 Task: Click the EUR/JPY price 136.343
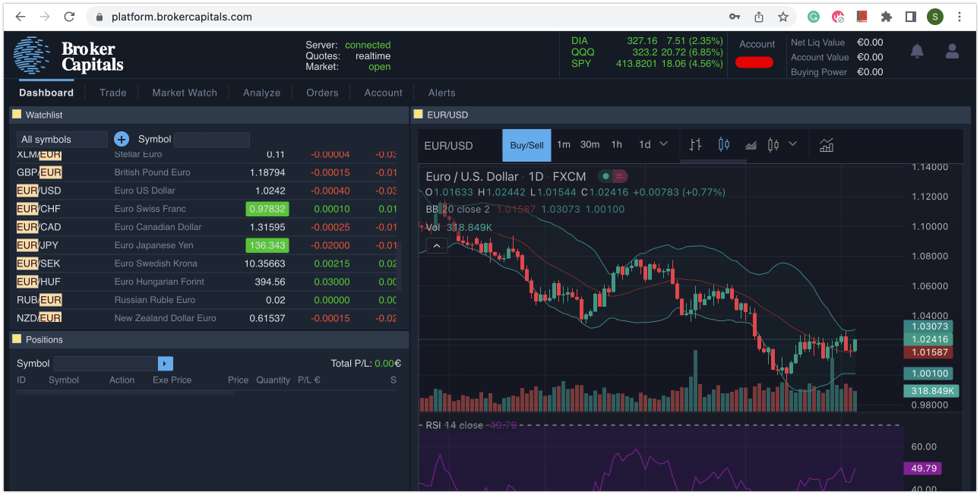(267, 245)
